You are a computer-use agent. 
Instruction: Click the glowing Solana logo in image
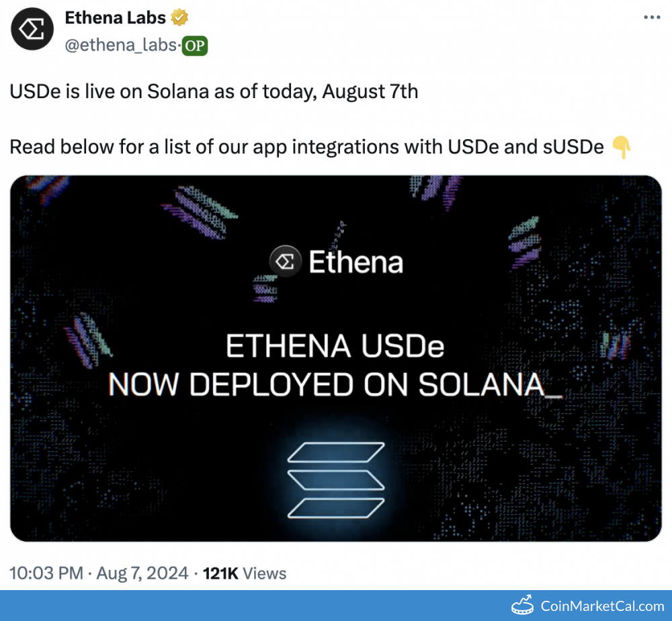(335, 479)
